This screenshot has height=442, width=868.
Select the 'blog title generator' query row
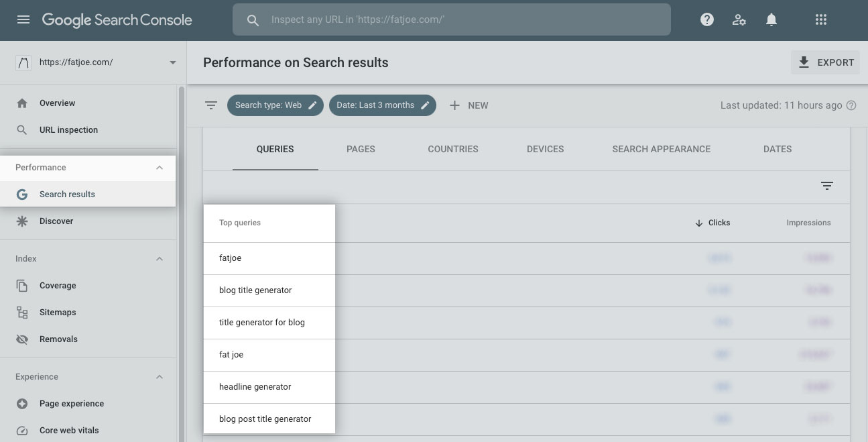click(255, 290)
